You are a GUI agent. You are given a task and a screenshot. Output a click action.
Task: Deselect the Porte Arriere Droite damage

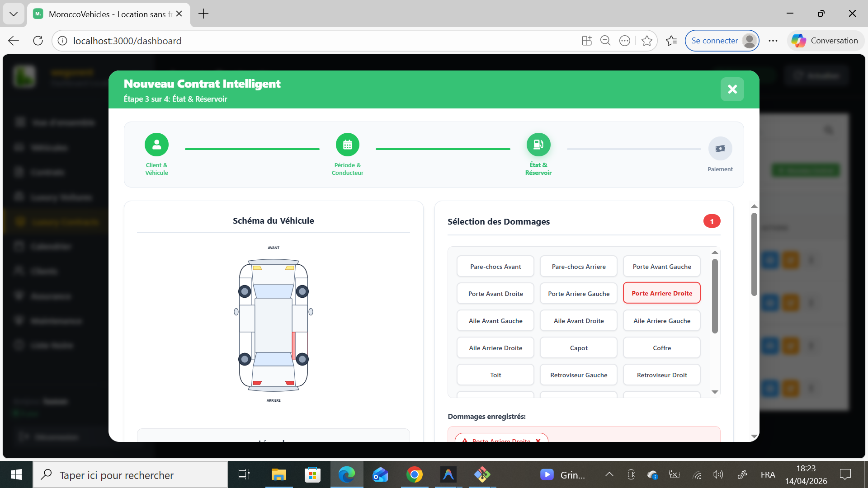pyautogui.click(x=661, y=293)
